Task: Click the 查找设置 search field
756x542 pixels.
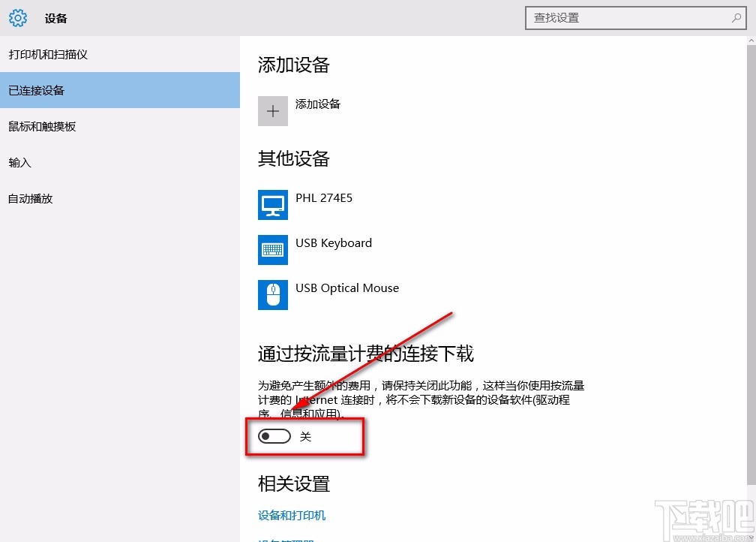Action: (630, 17)
